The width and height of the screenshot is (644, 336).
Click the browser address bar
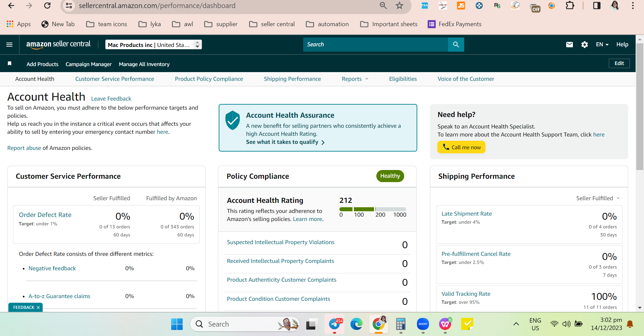click(225, 6)
